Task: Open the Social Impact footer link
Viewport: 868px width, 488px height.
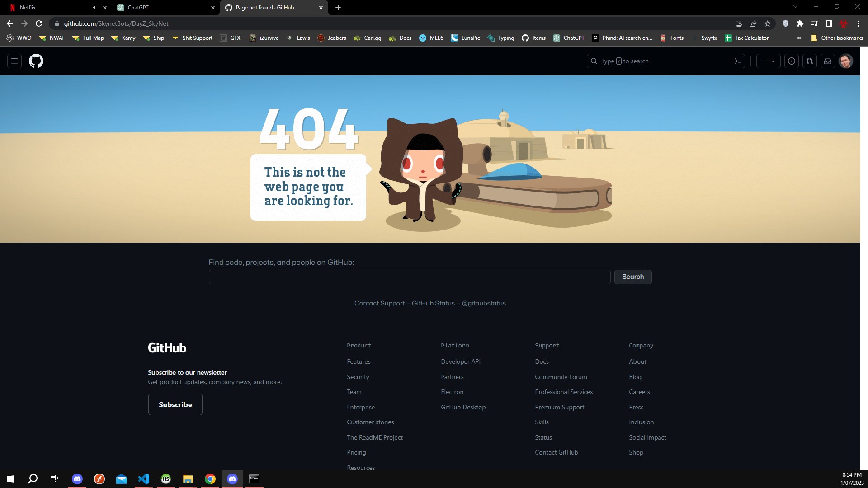Action: (647, 437)
